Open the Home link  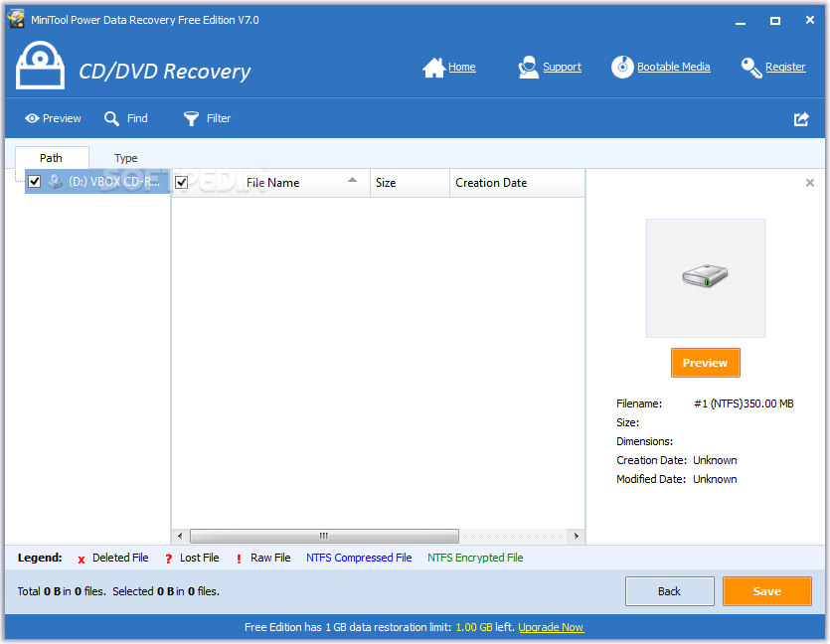[x=461, y=68]
